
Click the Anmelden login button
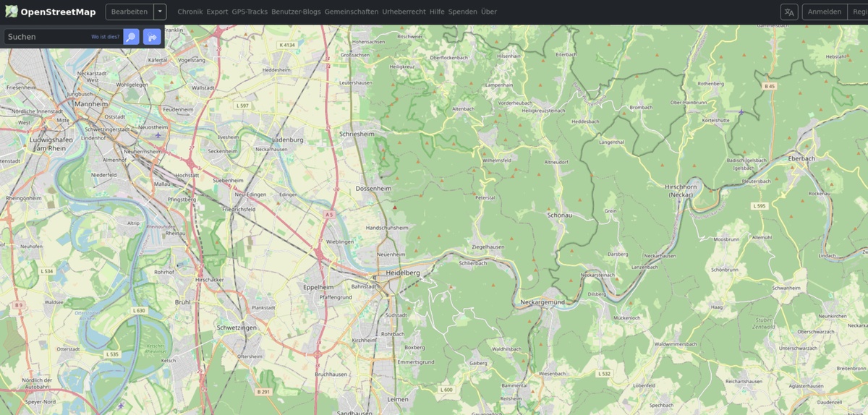(824, 12)
